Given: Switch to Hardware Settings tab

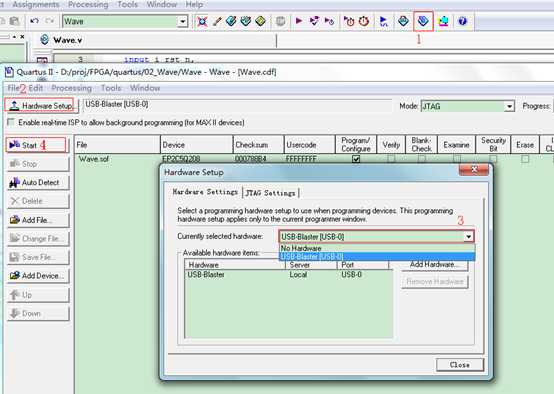Looking at the screenshot, I should [205, 192].
